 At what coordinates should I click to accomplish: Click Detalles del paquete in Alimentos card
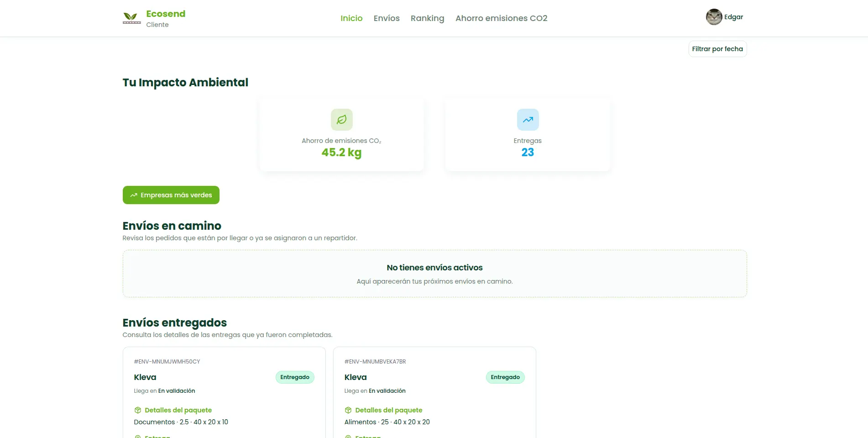tap(389, 410)
